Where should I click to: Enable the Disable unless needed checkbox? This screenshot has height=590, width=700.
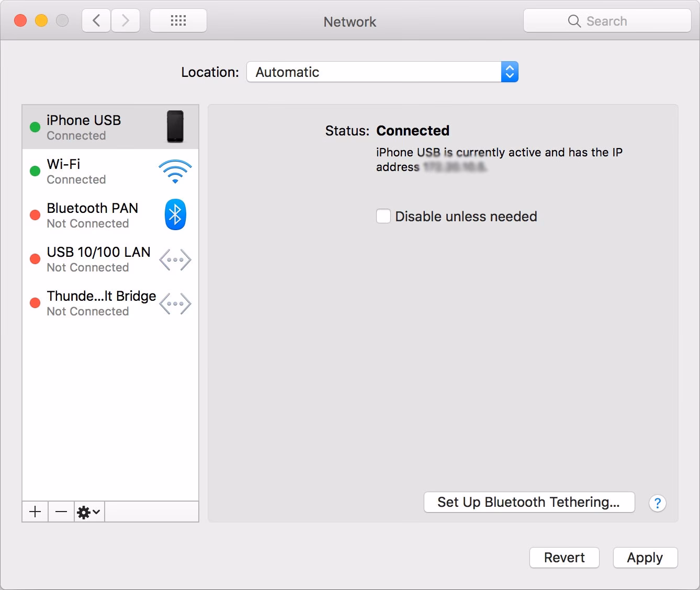[383, 216]
